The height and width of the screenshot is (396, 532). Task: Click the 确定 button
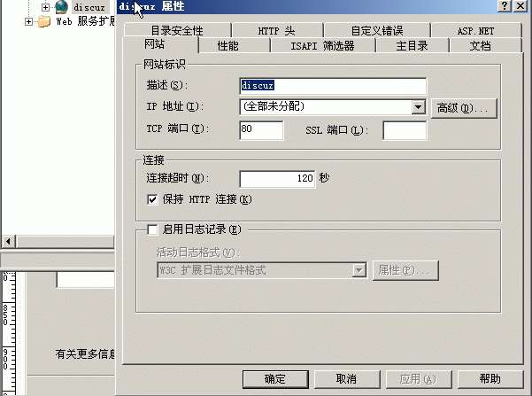click(275, 379)
